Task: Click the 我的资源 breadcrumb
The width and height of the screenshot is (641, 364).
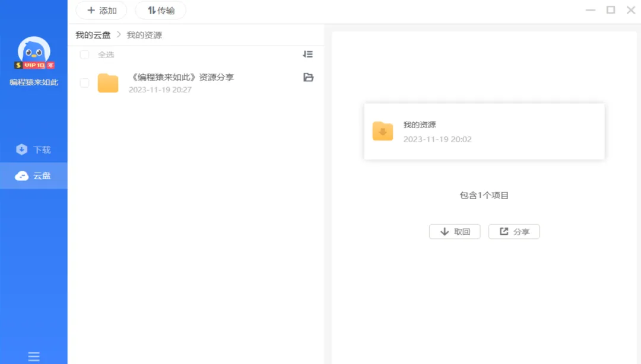Action: coord(144,35)
